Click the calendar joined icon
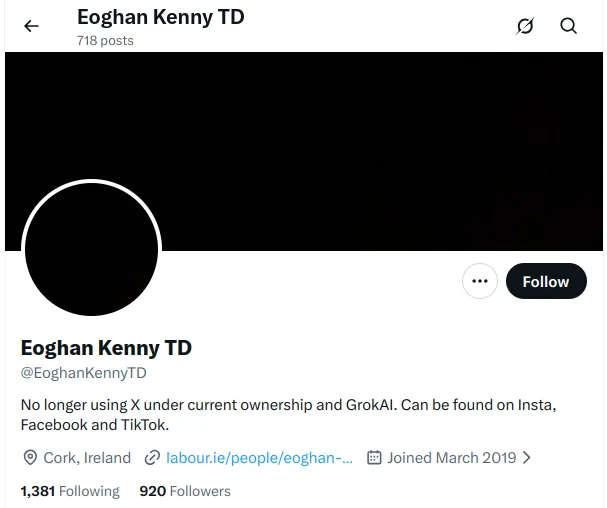607x508 pixels. tap(375, 458)
